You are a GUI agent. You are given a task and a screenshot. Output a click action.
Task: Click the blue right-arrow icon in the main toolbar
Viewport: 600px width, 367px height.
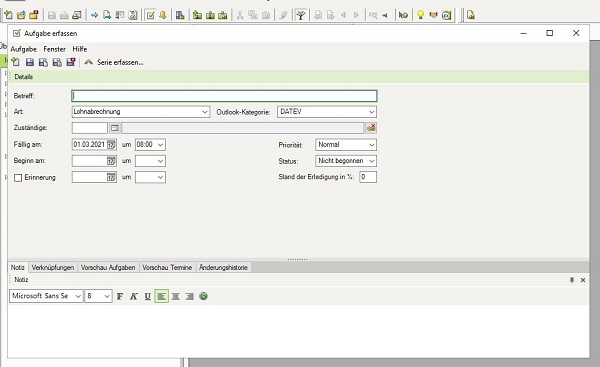(94, 15)
